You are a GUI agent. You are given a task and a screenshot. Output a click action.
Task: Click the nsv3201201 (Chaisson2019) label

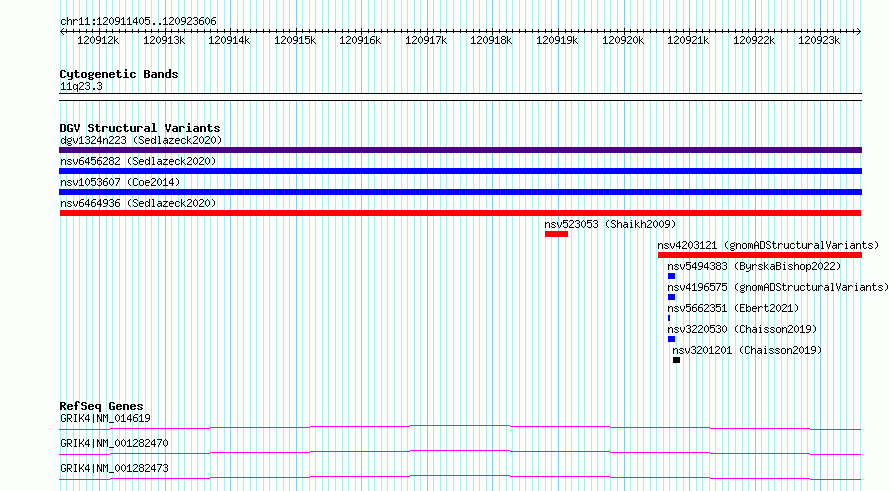coord(747,350)
